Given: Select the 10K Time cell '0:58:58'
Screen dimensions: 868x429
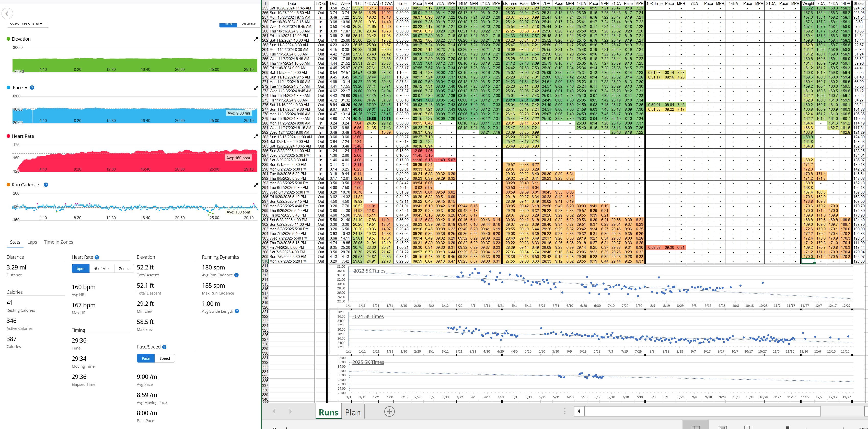Looking at the screenshot, I should pos(654,247).
